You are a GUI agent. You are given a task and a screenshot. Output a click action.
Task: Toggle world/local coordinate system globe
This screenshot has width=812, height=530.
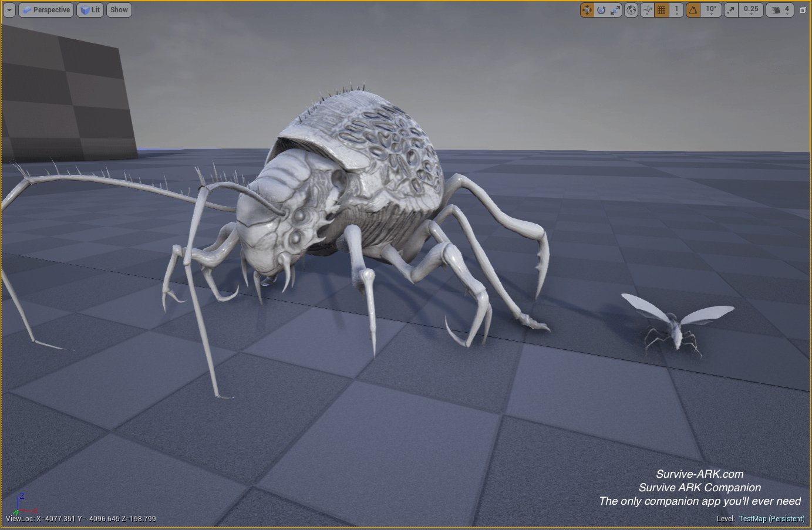pos(631,10)
